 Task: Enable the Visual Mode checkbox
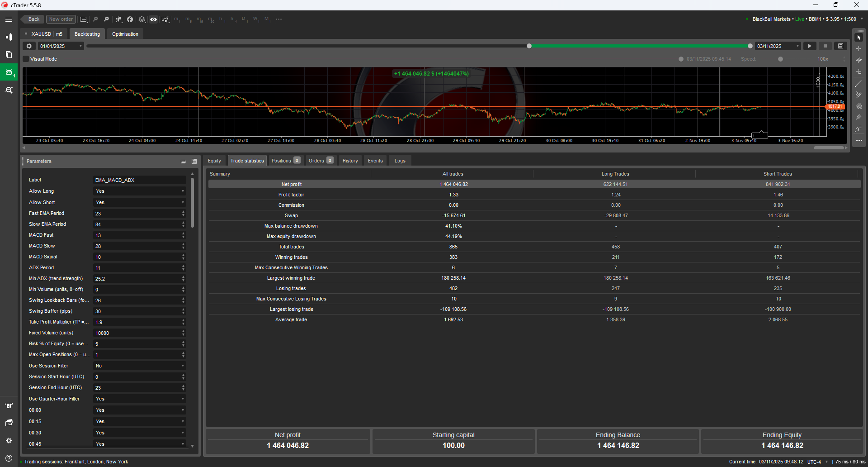[25, 59]
